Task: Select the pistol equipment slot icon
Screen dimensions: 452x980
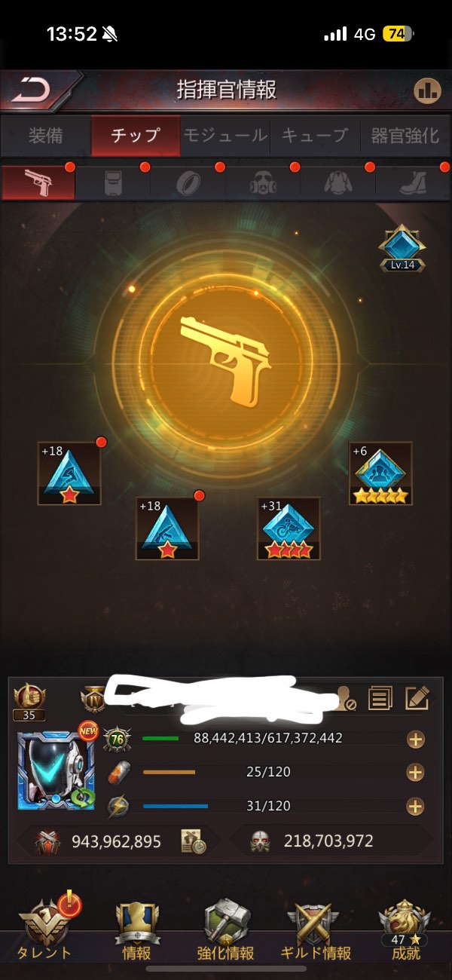Action: (38, 182)
